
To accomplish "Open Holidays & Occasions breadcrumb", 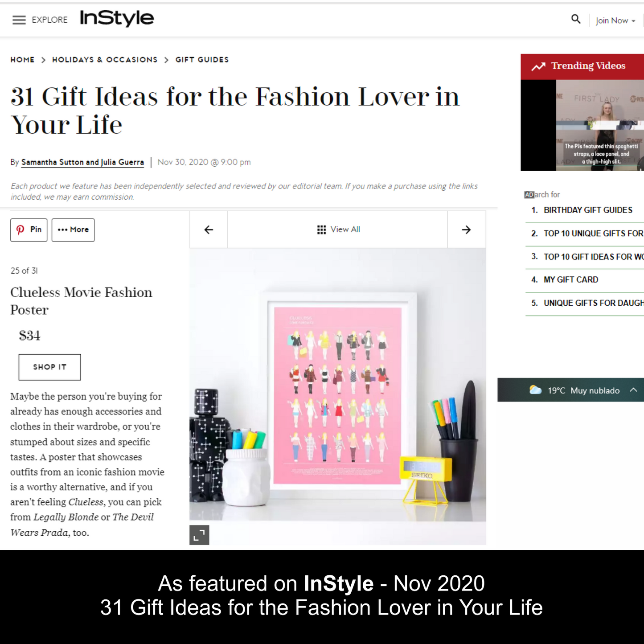I will click(105, 60).
